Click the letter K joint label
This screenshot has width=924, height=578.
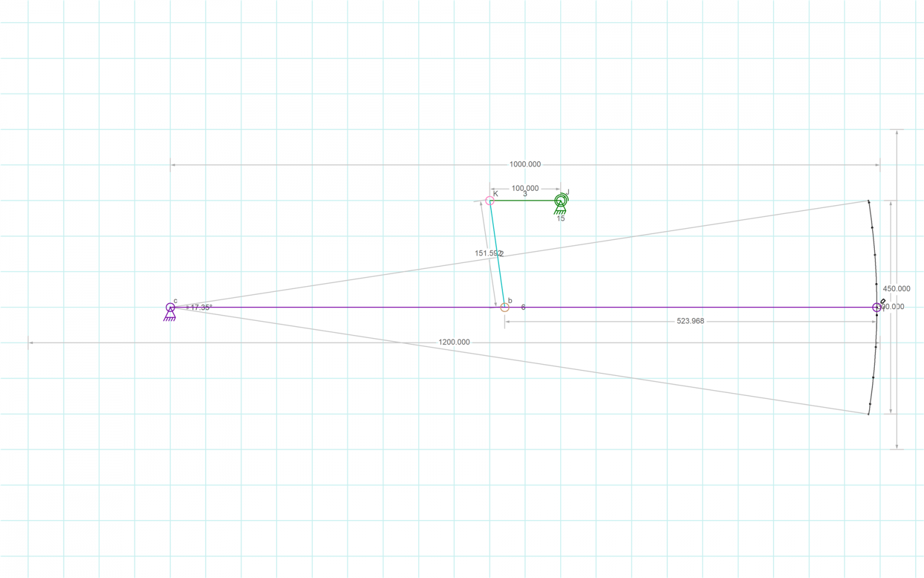[495, 194]
